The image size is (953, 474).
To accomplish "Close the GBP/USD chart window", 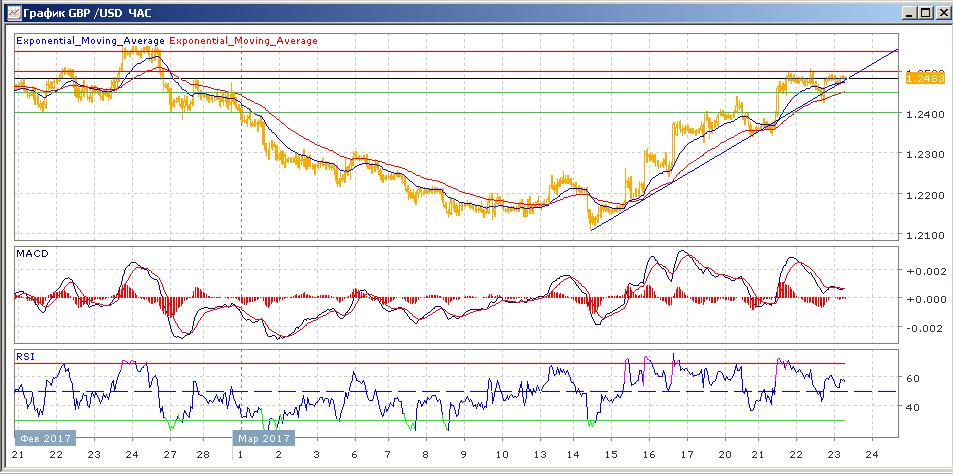I will tap(942, 13).
